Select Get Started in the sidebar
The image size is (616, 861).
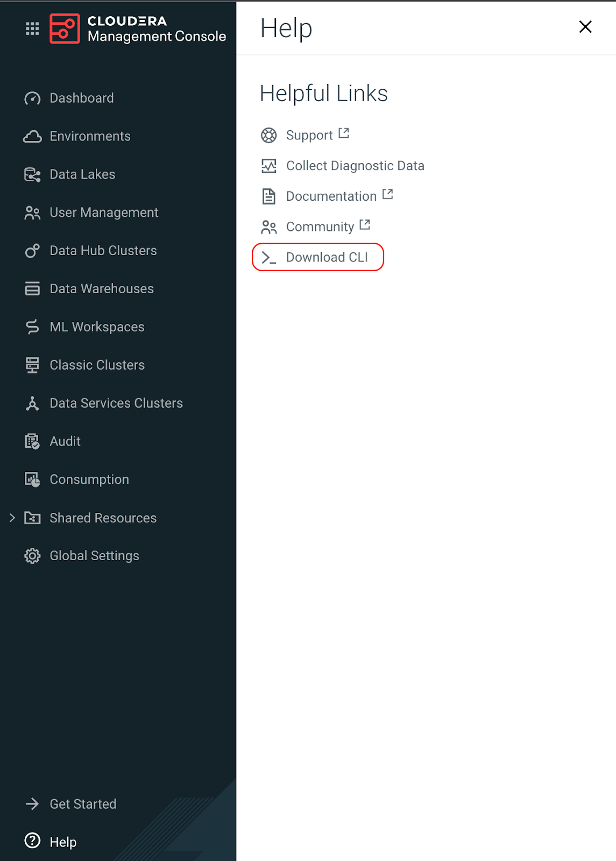83,804
